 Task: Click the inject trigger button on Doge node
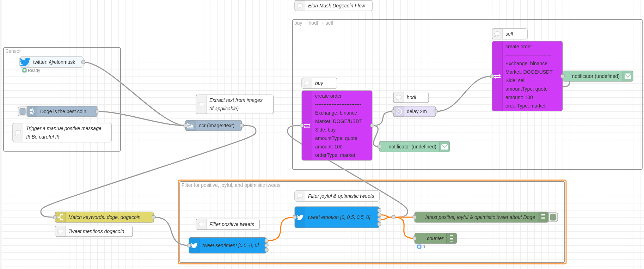[23, 111]
